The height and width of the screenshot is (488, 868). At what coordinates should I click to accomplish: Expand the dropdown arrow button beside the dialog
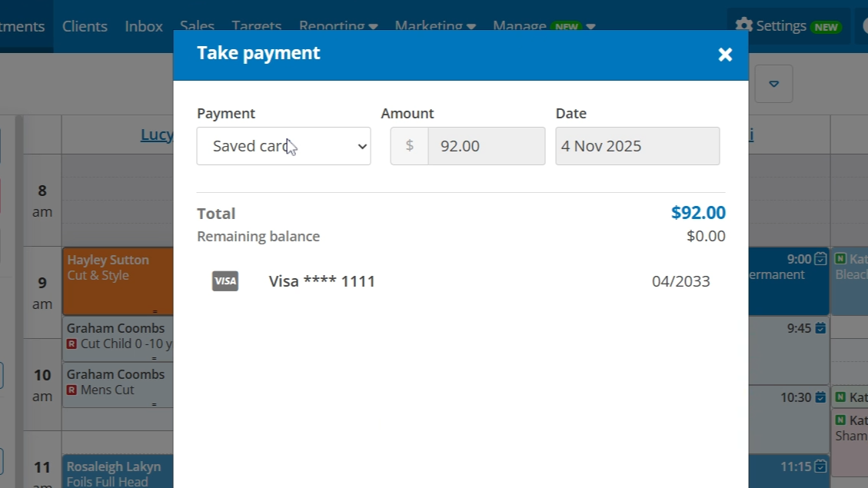click(x=773, y=84)
